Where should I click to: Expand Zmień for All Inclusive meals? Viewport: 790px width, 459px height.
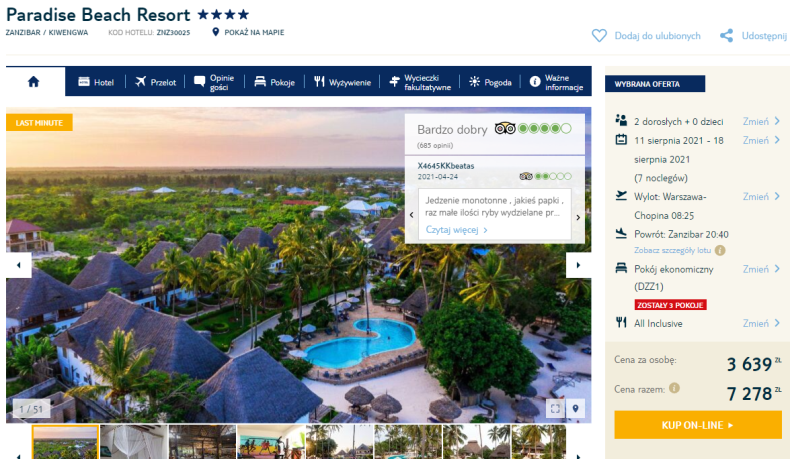coord(761,323)
